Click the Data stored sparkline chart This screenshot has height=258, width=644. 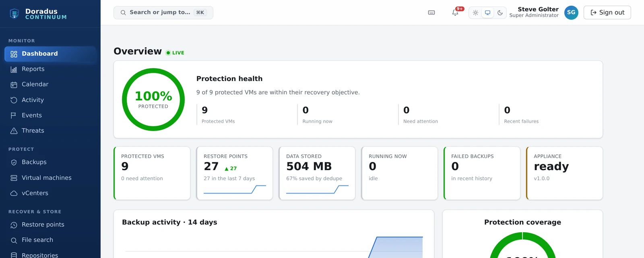tap(317, 189)
